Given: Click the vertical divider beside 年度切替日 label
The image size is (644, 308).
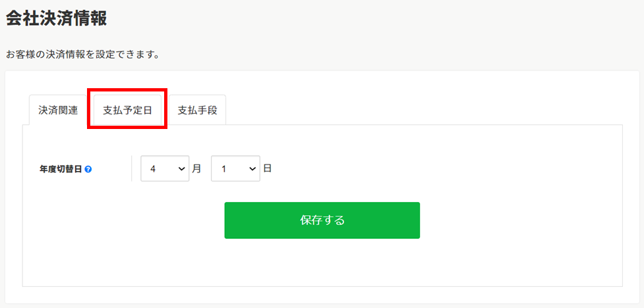Looking at the screenshot, I should tap(131, 168).
